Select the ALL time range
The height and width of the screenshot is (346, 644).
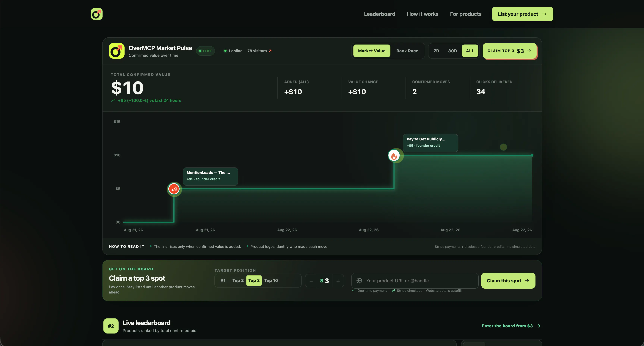click(470, 51)
